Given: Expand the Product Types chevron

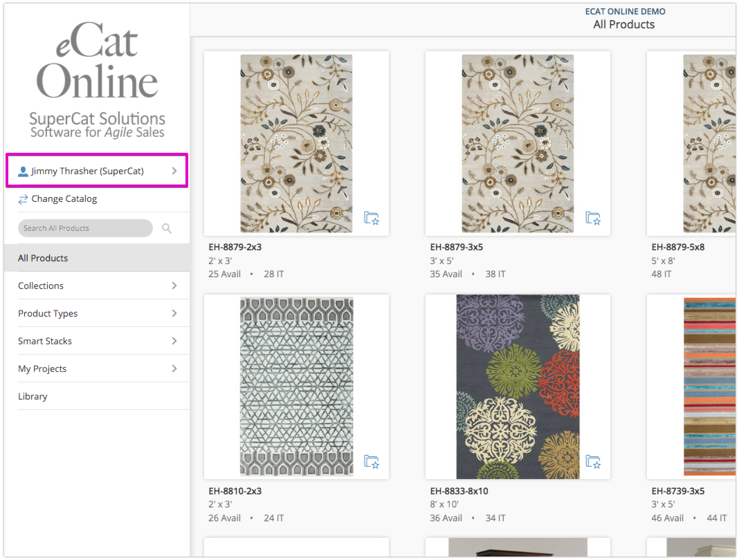Looking at the screenshot, I should pos(174,313).
